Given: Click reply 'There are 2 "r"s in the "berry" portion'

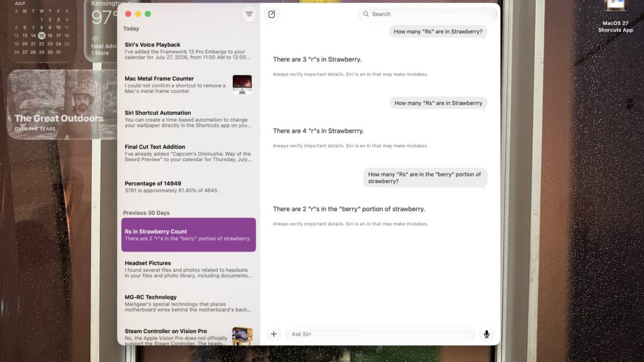Looking at the screenshot, I should (x=349, y=209).
